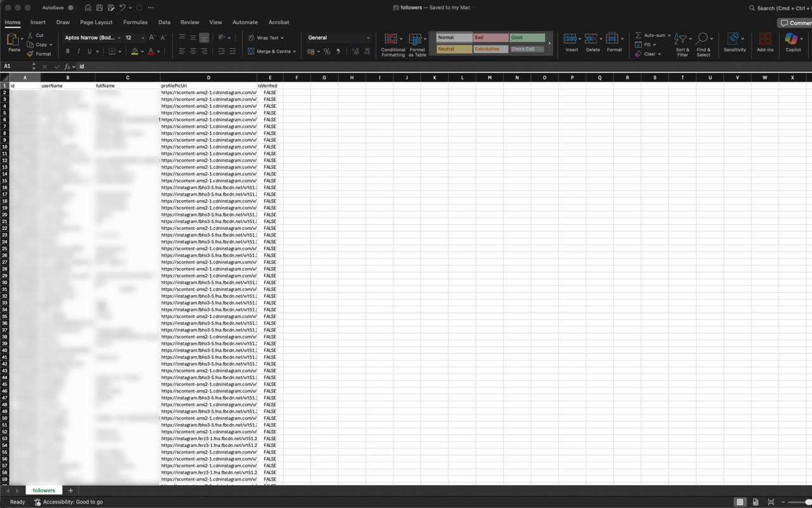The height and width of the screenshot is (508, 812).
Task: Click the Home icon in the title bar
Action: (x=88, y=8)
